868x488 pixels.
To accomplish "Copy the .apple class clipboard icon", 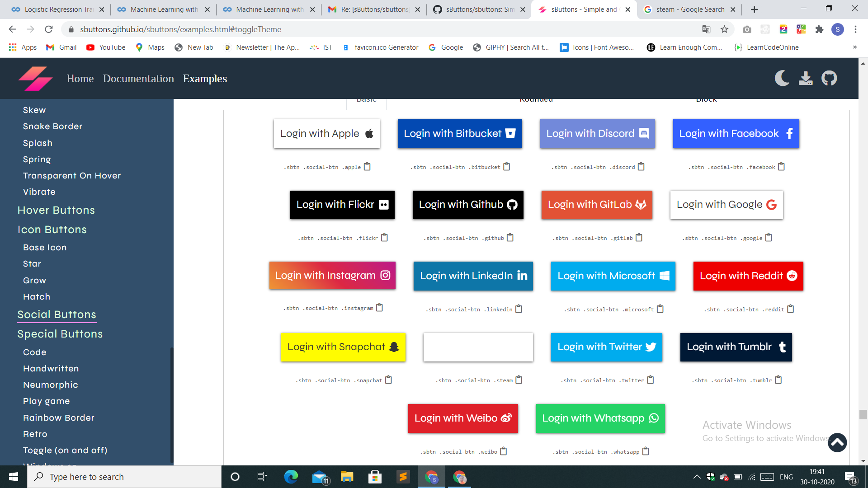I will click(367, 167).
